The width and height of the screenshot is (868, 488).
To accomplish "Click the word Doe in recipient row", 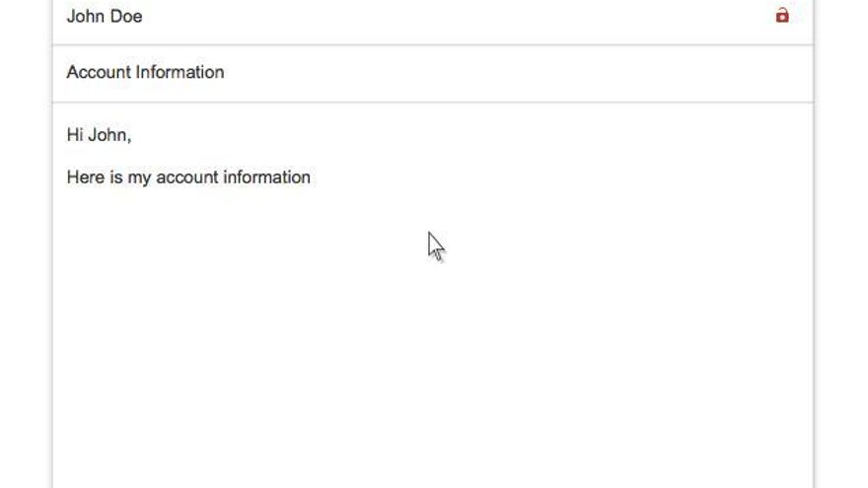I will (126, 16).
